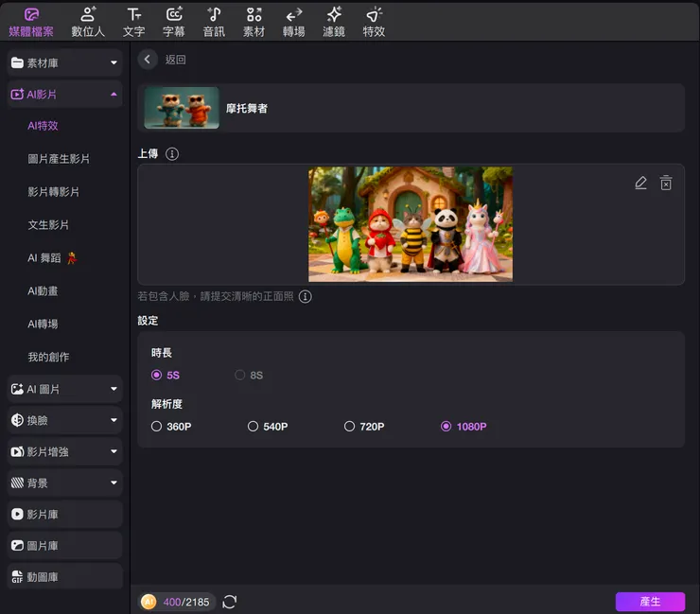The height and width of the screenshot is (614, 700).
Task: Expand the 影片增強 dropdown arrow
Action: coord(114,452)
